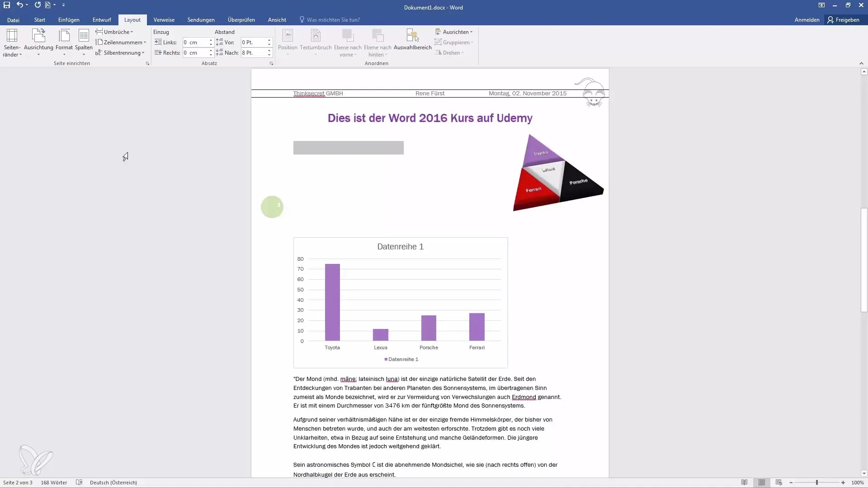This screenshot has width=868, height=488.
Task: Zoom in with the plus button
Action: tap(843, 483)
